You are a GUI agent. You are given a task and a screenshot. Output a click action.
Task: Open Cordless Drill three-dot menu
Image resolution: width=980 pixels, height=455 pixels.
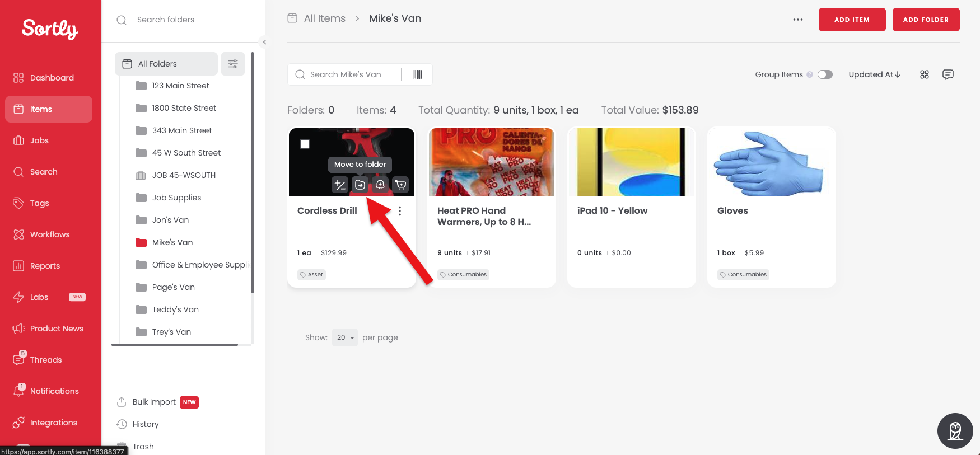click(400, 211)
